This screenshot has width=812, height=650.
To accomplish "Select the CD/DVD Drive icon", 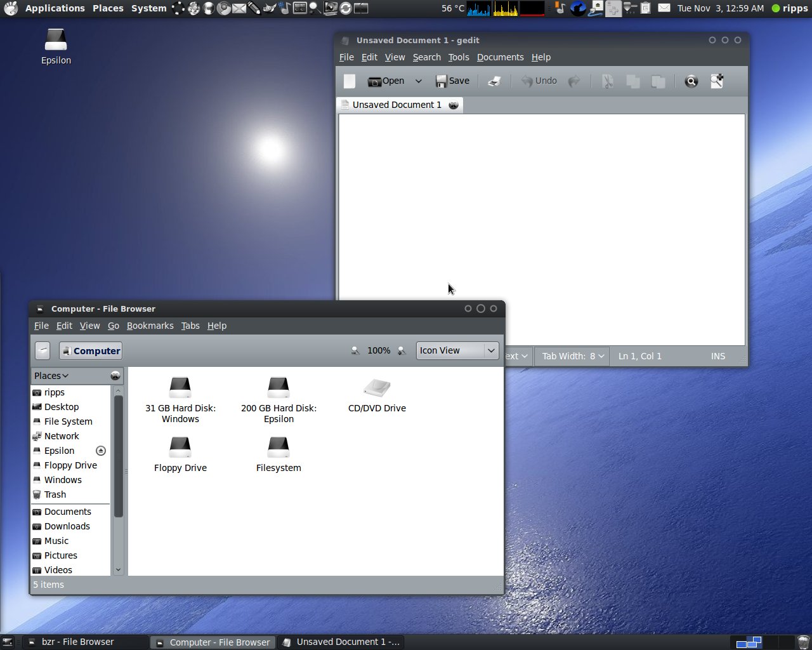I will click(x=377, y=395).
